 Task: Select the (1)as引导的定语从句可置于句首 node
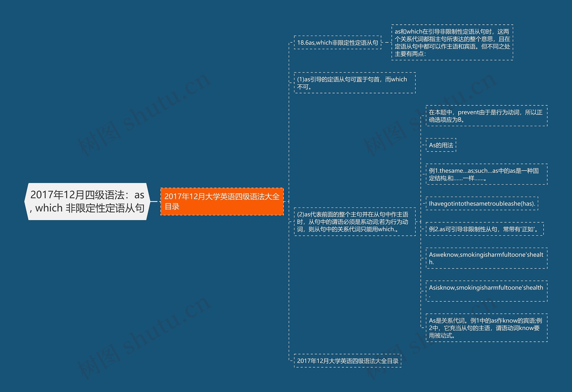(354, 83)
